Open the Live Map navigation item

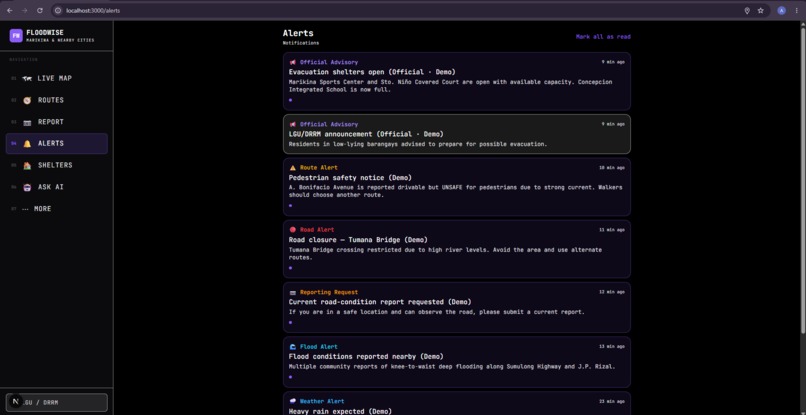[57, 78]
